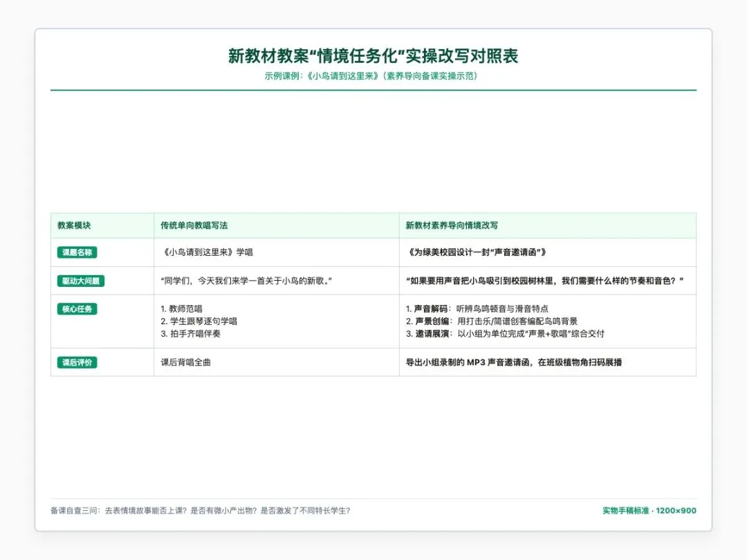747x560 pixels.
Task: Click the title 新教材教案“情境任务化”实操改写对照表
Action: tap(373, 56)
